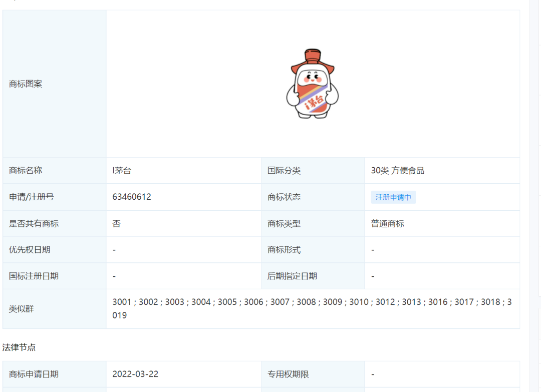The image size is (541, 392).
Task: Click the application date 2022-03-22
Action: (x=135, y=374)
